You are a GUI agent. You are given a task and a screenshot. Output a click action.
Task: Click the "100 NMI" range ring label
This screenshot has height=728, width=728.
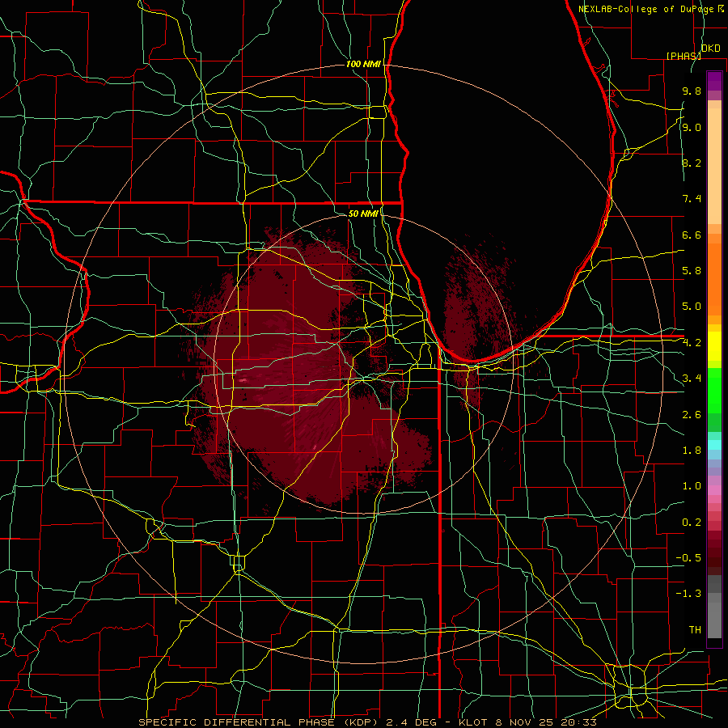pos(363,64)
